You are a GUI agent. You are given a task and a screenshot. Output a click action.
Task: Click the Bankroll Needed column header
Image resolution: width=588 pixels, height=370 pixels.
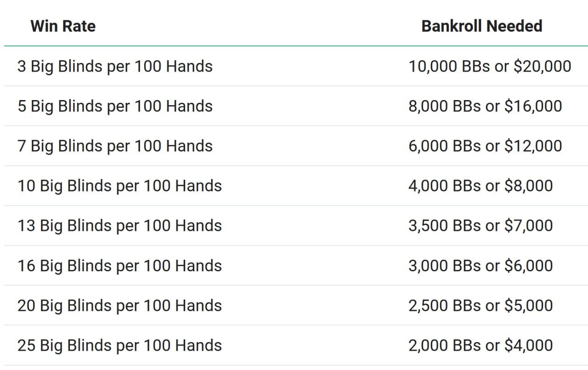point(481,26)
